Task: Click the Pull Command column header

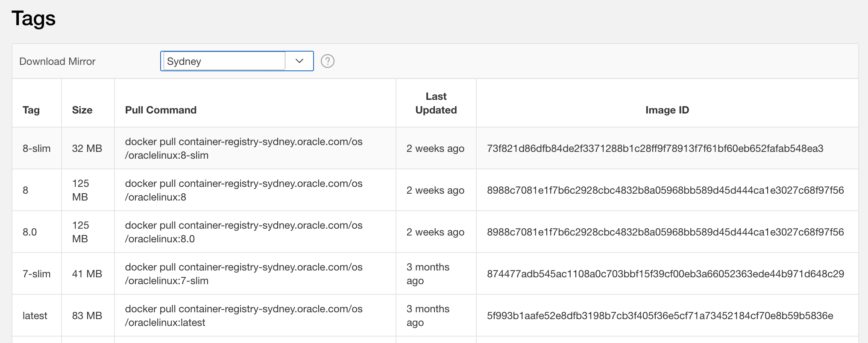Action: [161, 110]
